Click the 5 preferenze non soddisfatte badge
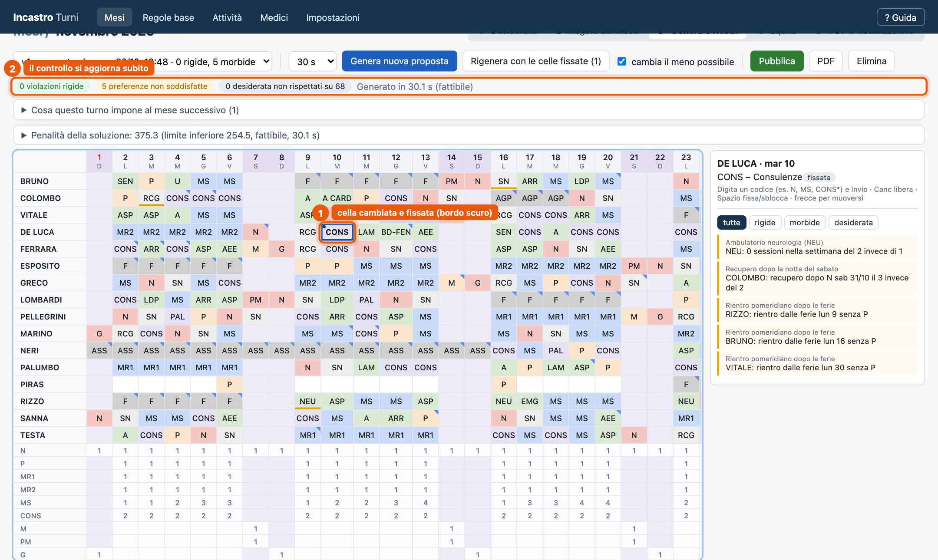Viewport: 938px width, 560px height. 154,86
